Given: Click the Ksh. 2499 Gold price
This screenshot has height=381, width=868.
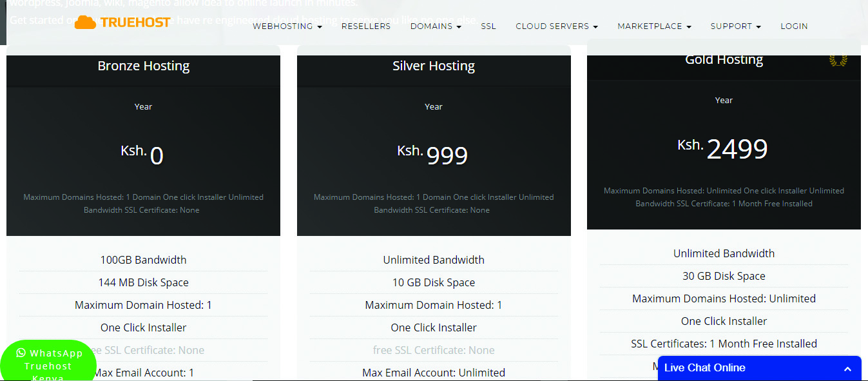Looking at the screenshot, I should 722,148.
